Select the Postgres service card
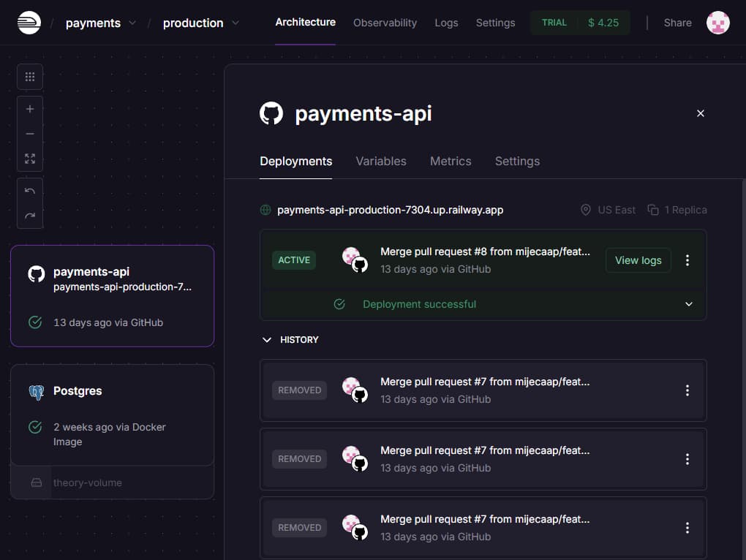 113,415
